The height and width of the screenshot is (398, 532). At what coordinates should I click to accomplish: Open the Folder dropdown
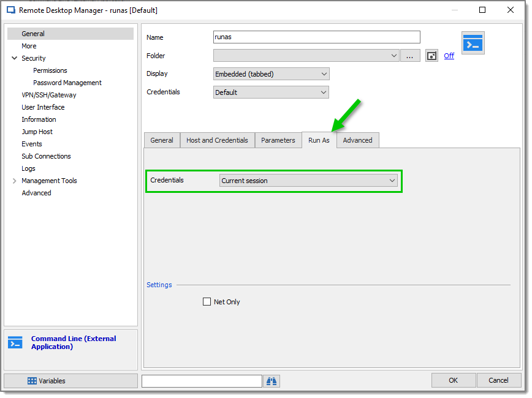pyautogui.click(x=306, y=56)
